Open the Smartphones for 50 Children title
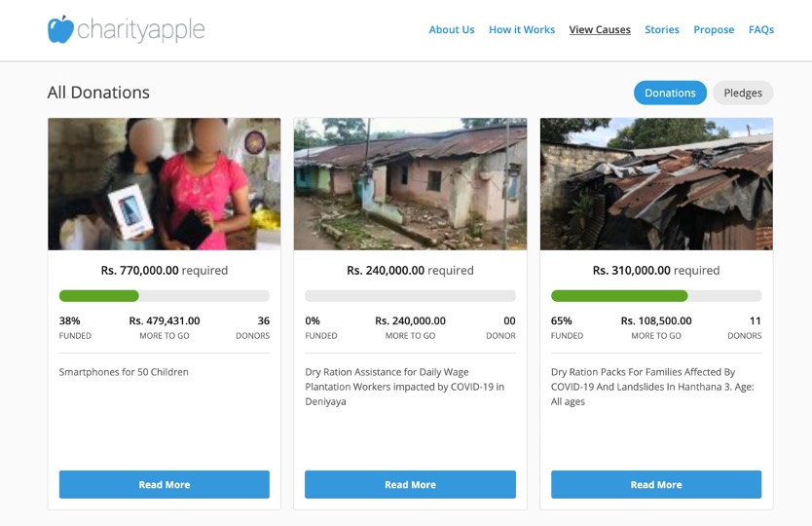 click(124, 372)
